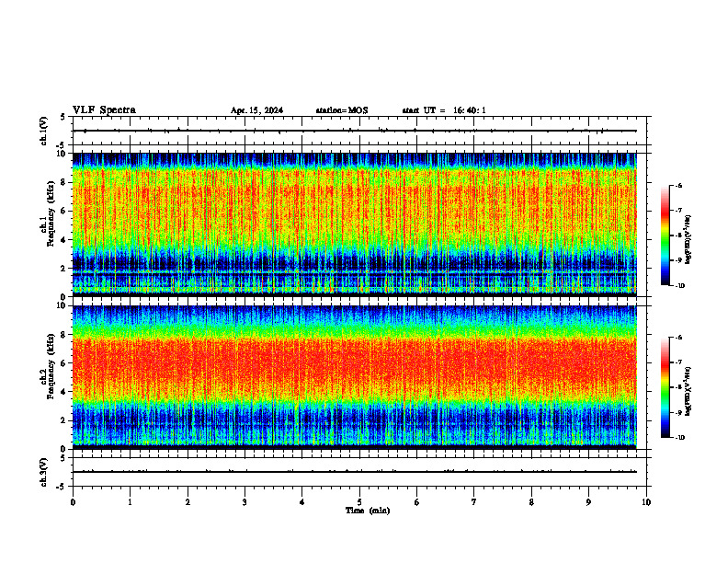Screen dimensions: 728x563
Task: Select the date 'Apr. 15, 2024'
Action: (256, 110)
